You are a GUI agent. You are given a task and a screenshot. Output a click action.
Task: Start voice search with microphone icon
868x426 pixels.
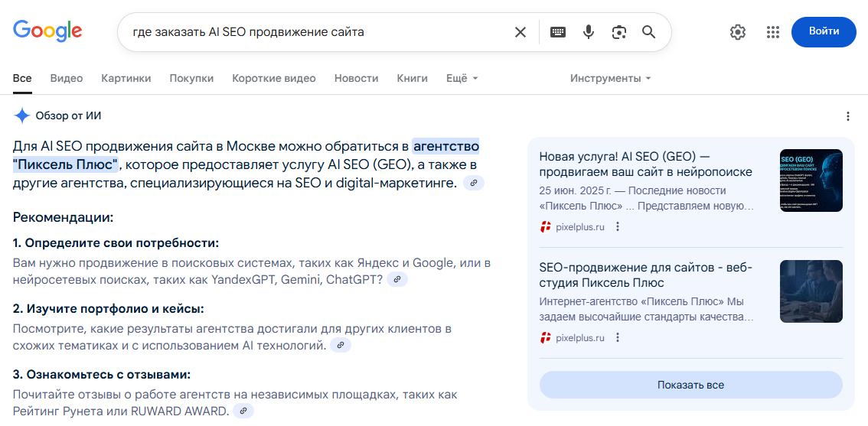[x=589, y=32]
